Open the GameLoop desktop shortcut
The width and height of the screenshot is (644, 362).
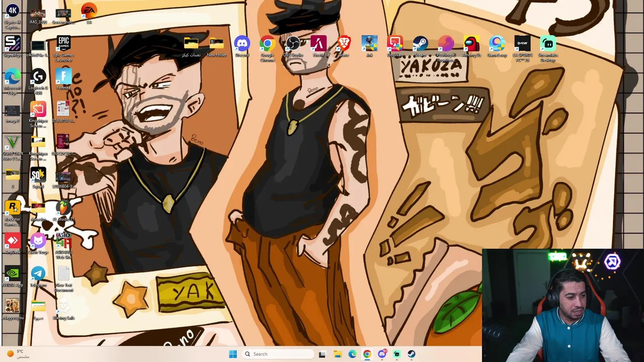497,47
